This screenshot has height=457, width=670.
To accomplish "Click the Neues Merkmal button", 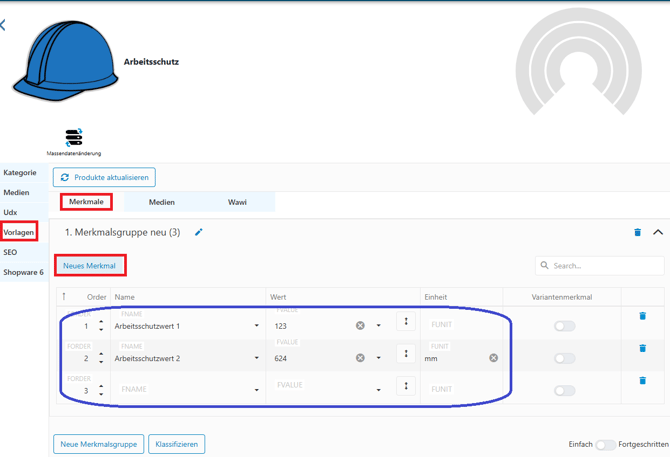I will click(x=90, y=266).
